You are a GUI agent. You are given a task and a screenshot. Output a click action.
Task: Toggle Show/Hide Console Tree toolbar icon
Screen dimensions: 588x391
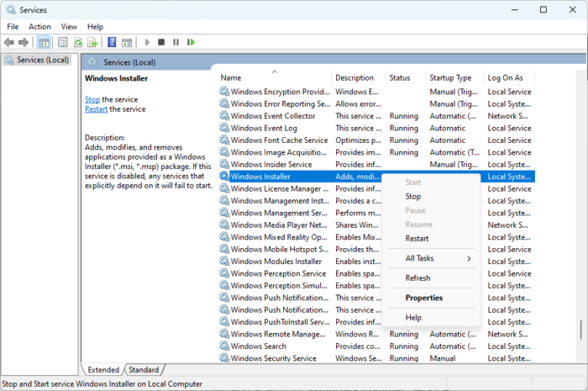[x=44, y=42]
